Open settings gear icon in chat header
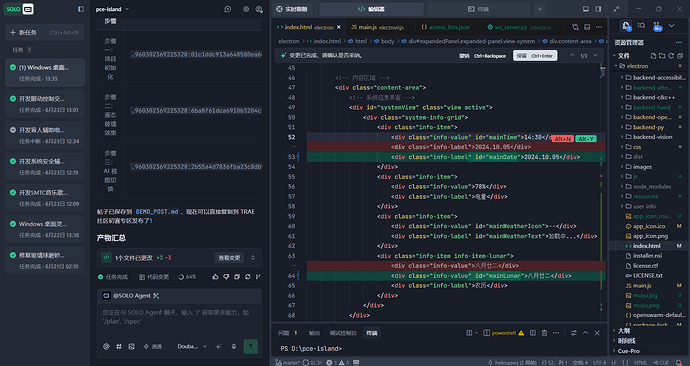 pos(246,9)
